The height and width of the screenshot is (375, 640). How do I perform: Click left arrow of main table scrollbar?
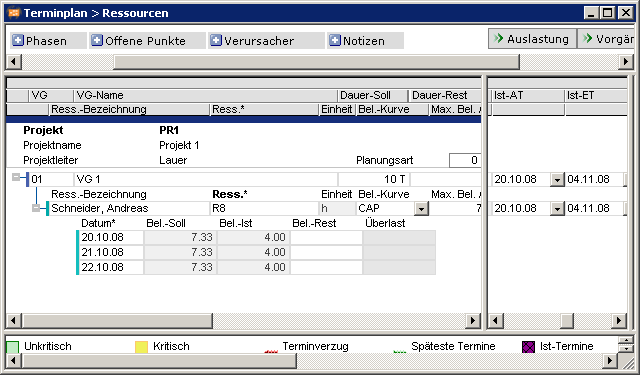click(14, 321)
